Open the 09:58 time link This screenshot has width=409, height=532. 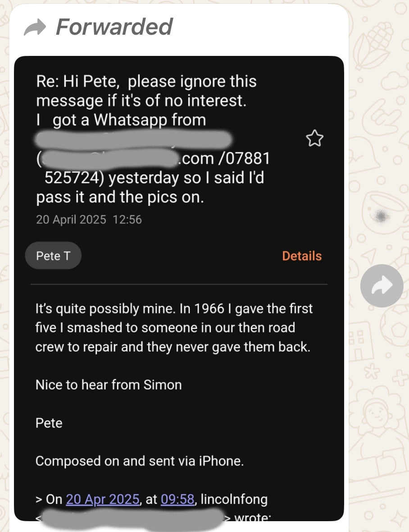(x=177, y=499)
